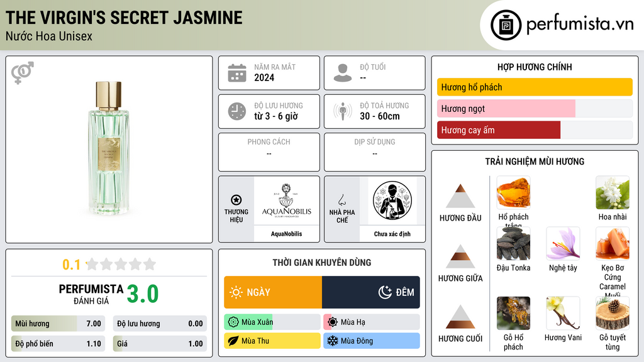This screenshot has width=644, height=362.
Task: Click the clock icon beside Độ lưu hương
Action: click(237, 111)
